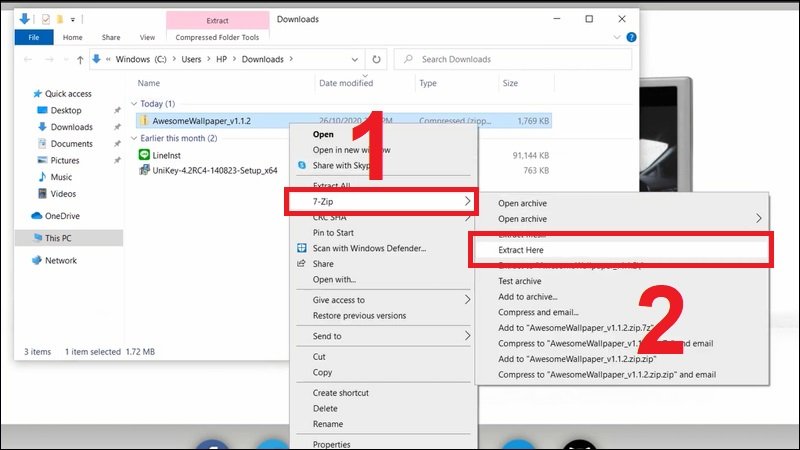800x450 pixels.
Task: Expand the Send to submenu
Action: click(x=466, y=336)
